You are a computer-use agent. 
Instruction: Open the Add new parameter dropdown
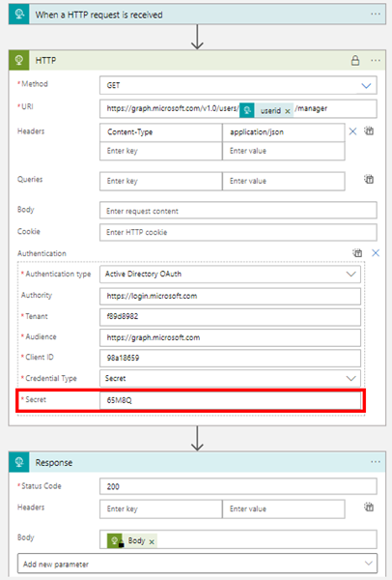click(197, 564)
